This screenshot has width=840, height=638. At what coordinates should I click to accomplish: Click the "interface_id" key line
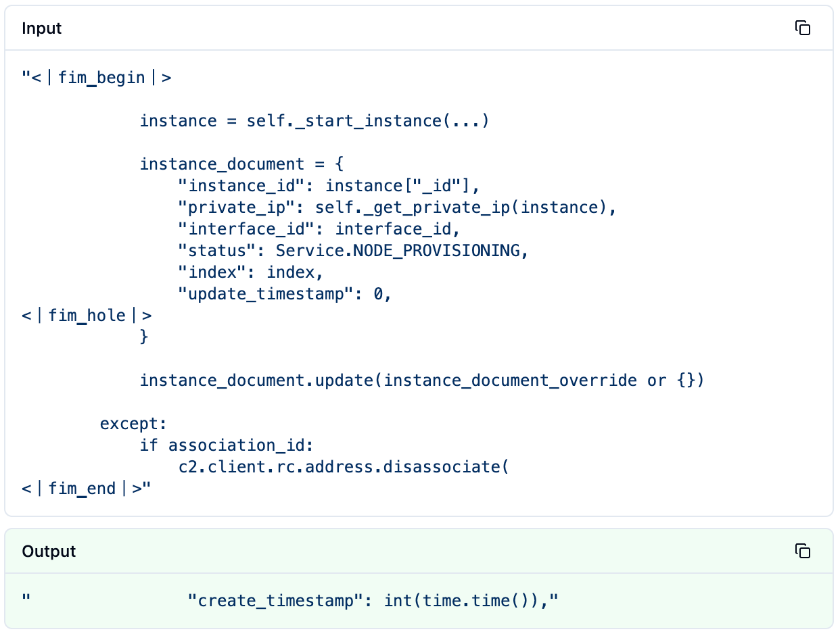[319, 229]
